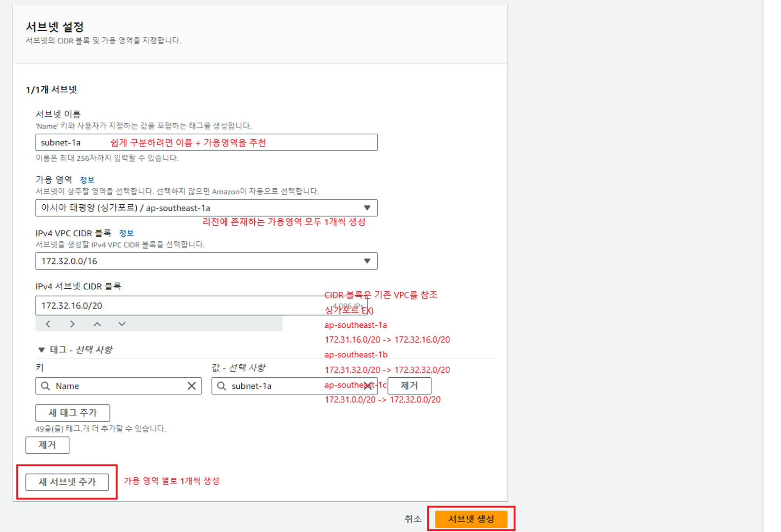Click the 새 태그 추가 button
The height and width of the screenshot is (532, 781).
click(x=73, y=413)
